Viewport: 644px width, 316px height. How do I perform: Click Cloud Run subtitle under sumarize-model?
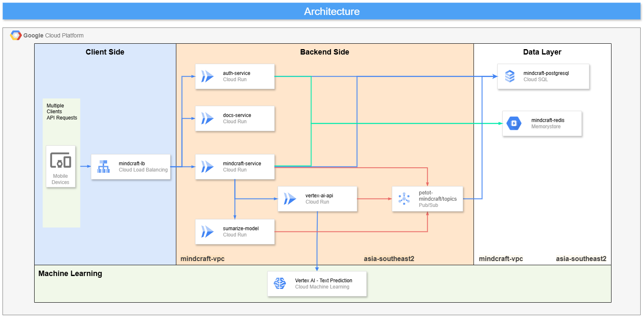pyautogui.click(x=235, y=235)
